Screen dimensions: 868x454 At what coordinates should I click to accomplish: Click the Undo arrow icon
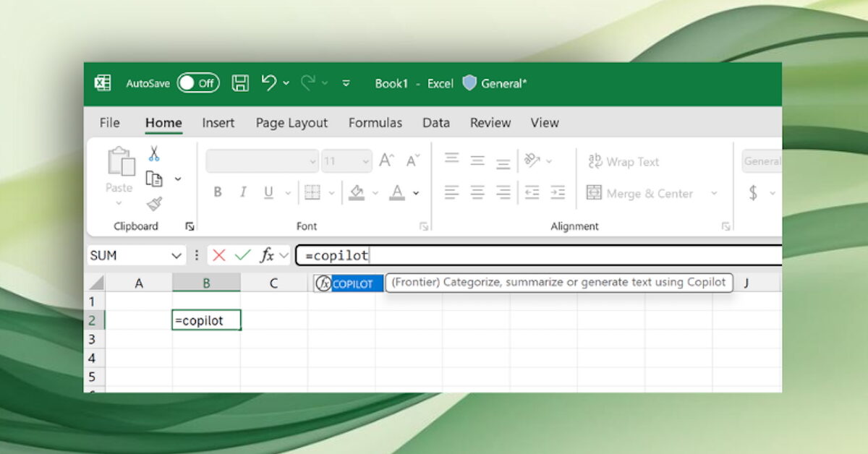269,83
